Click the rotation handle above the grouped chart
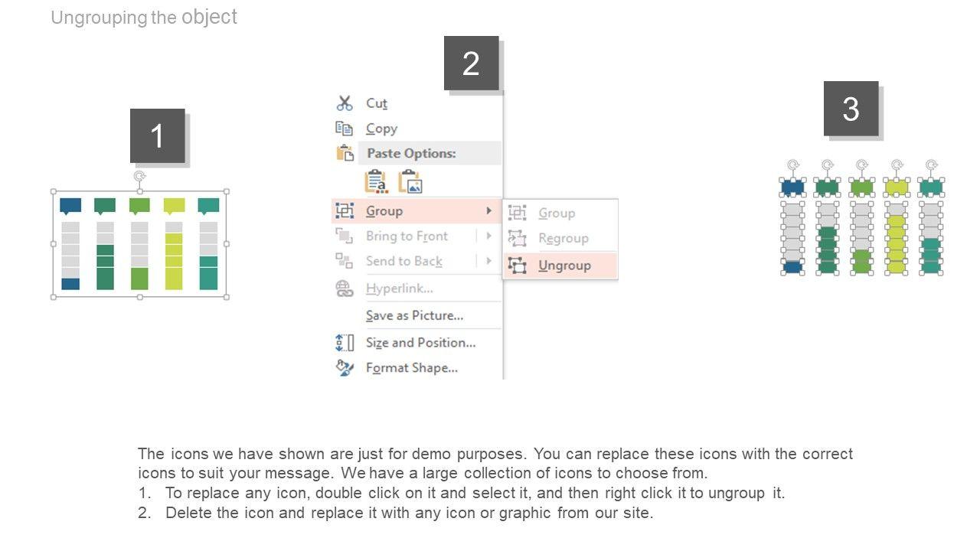980x551 pixels. pos(140,176)
